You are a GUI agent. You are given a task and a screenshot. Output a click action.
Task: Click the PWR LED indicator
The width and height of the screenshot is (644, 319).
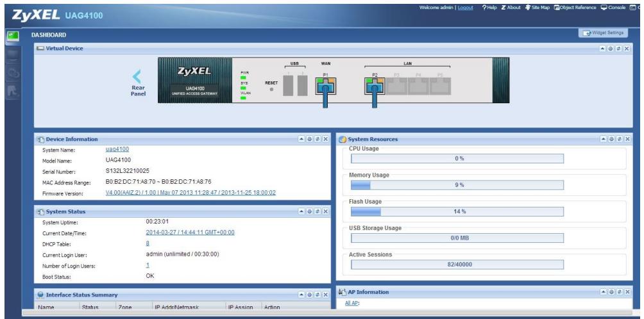click(x=244, y=77)
